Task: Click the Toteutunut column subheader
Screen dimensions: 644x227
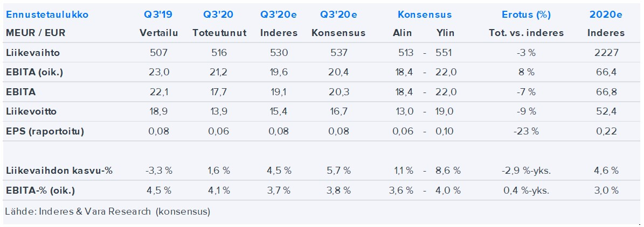Action: pos(219,33)
